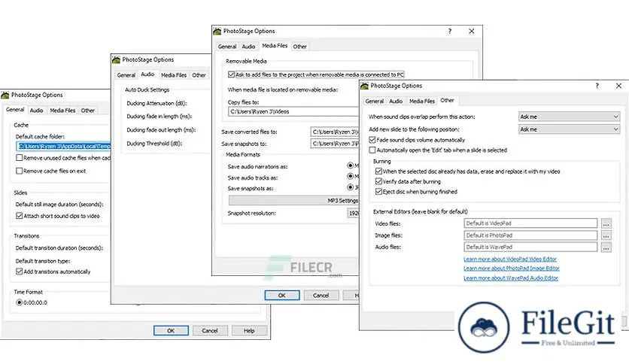Select the Audio tab in the General options window

(x=36, y=111)
